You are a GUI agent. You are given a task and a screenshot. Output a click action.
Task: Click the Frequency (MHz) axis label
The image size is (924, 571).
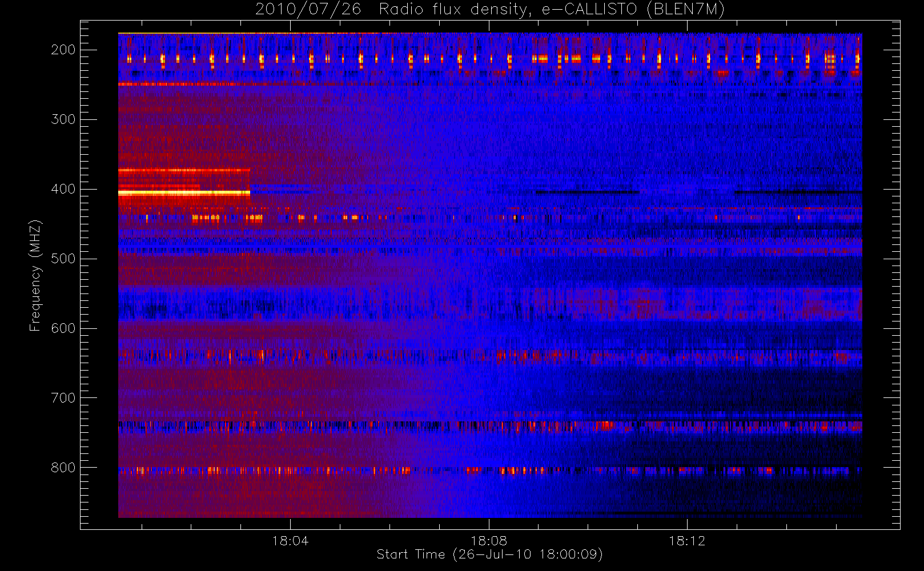(35, 275)
